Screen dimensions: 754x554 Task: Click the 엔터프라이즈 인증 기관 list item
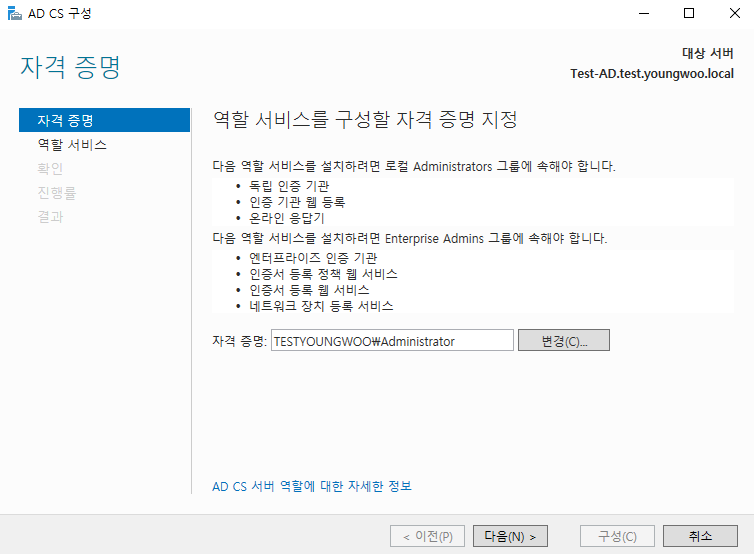(313, 258)
